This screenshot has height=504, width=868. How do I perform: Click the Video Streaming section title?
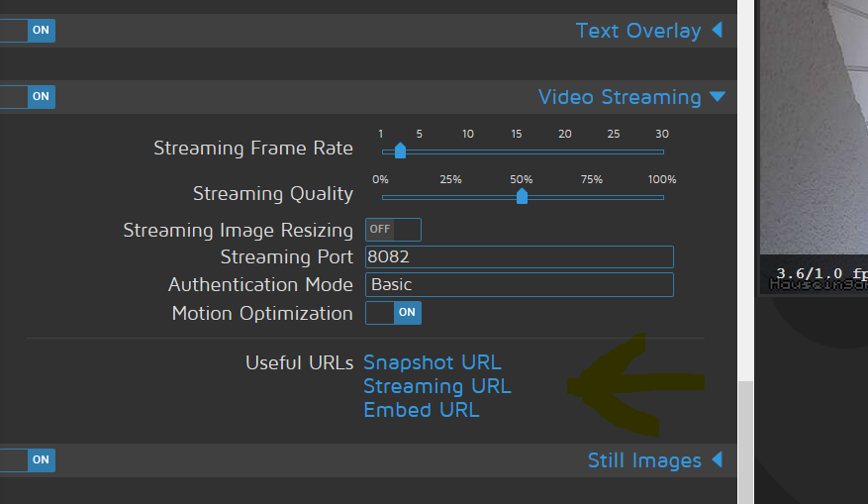(620, 97)
